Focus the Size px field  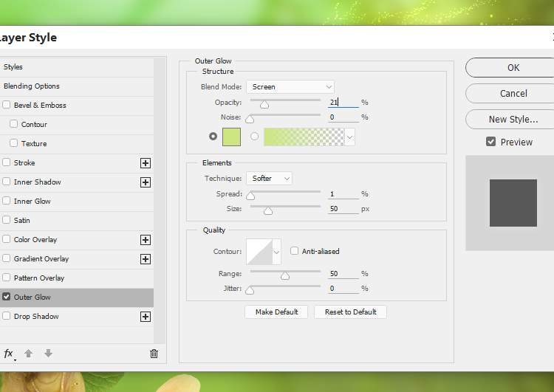(343, 209)
